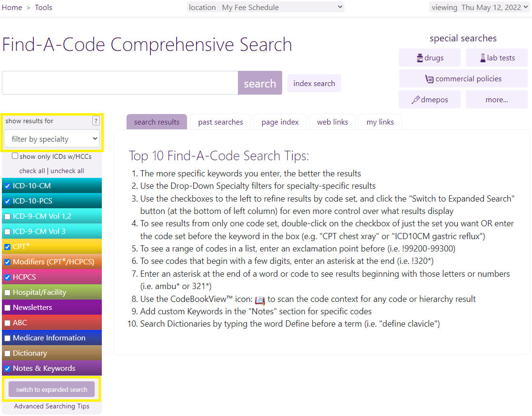Image resolution: width=532 pixels, height=416 pixels.
Task: Check the ABC code set checkbox
Action: 8,323
